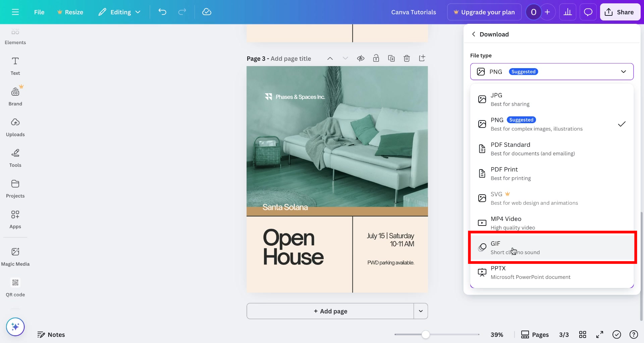
Task: Click the Add page title field
Action: coord(291,58)
